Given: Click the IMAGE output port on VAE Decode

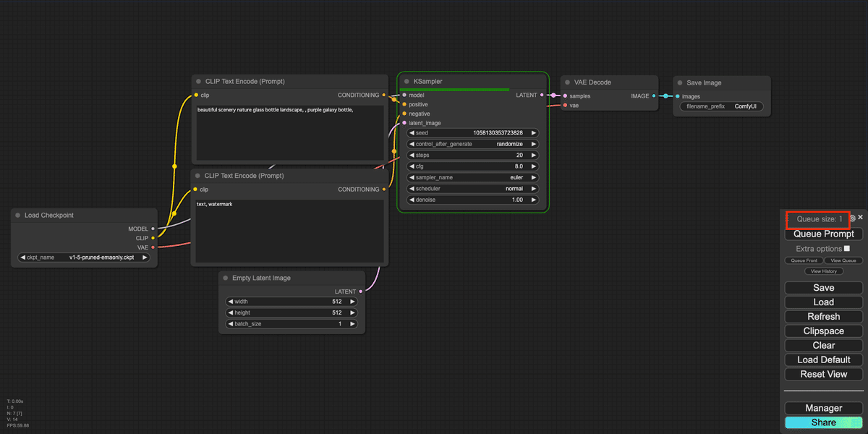Looking at the screenshot, I should tap(654, 95).
